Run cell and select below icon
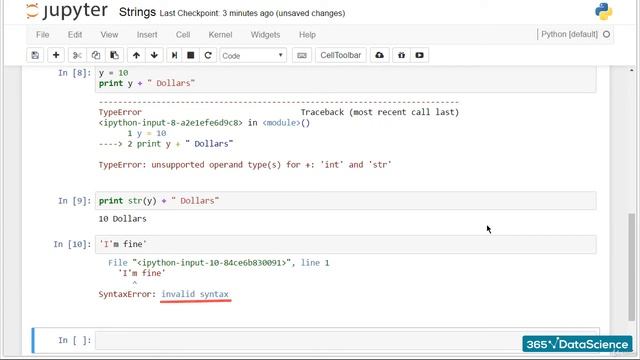The height and width of the screenshot is (360, 640). pos(174,55)
